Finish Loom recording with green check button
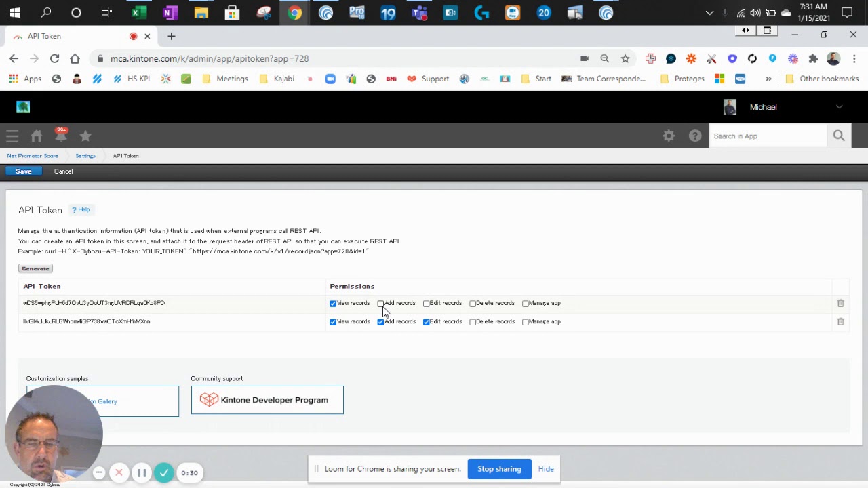Viewport: 868px width, 488px height. [x=164, y=473]
